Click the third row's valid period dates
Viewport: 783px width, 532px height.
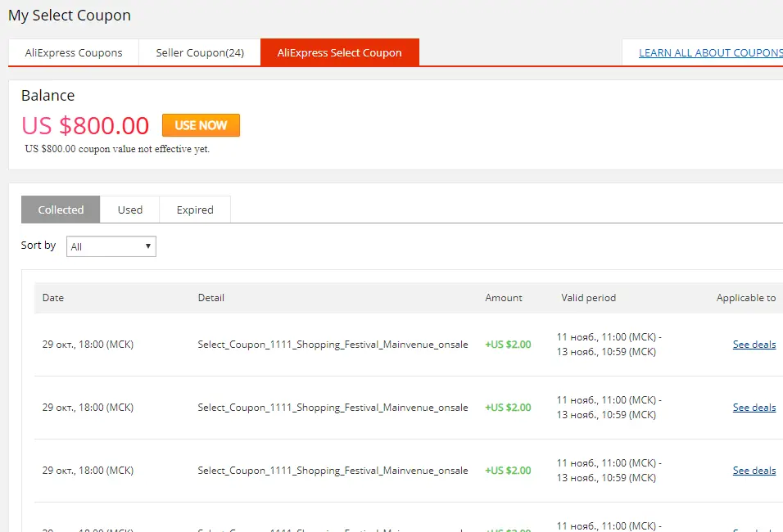coord(609,470)
